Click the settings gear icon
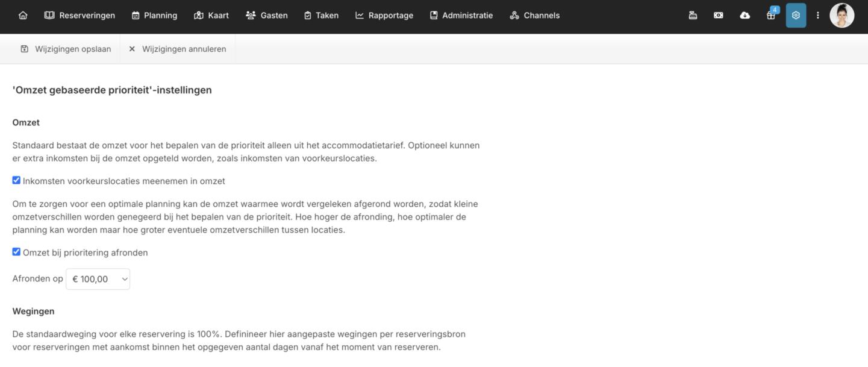The image size is (868, 367). pyautogui.click(x=796, y=16)
